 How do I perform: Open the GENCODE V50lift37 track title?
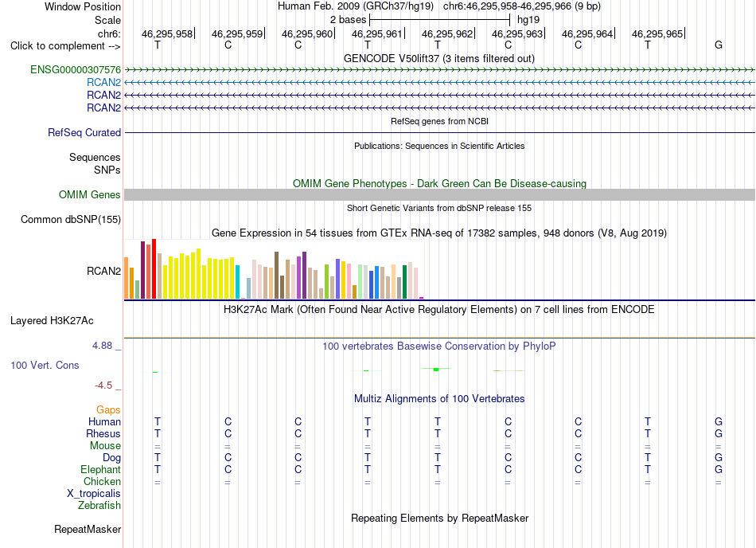tap(439, 59)
